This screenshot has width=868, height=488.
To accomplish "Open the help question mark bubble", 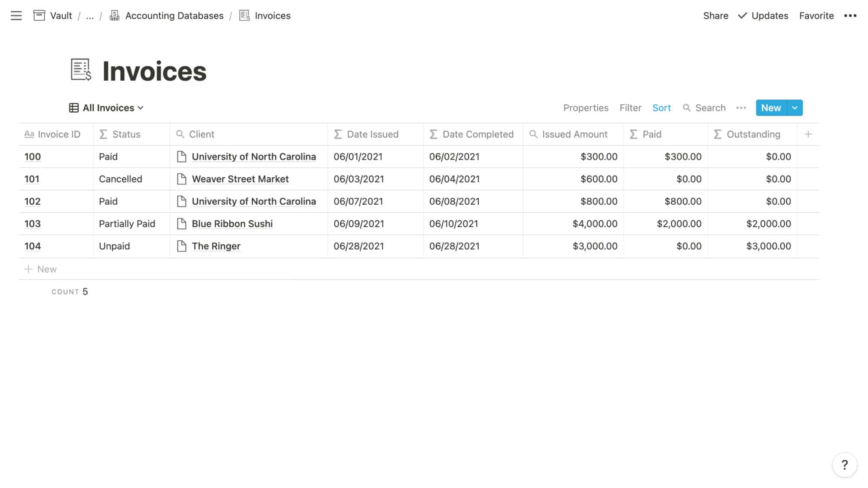I will [x=845, y=465].
